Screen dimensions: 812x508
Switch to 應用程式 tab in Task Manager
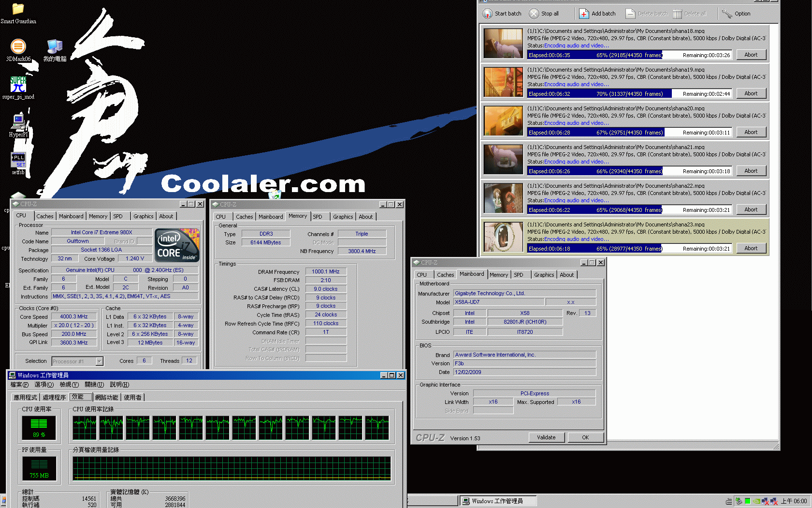click(25, 397)
